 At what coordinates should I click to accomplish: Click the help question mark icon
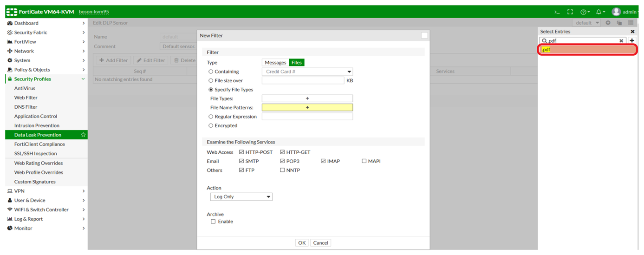pos(584,12)
